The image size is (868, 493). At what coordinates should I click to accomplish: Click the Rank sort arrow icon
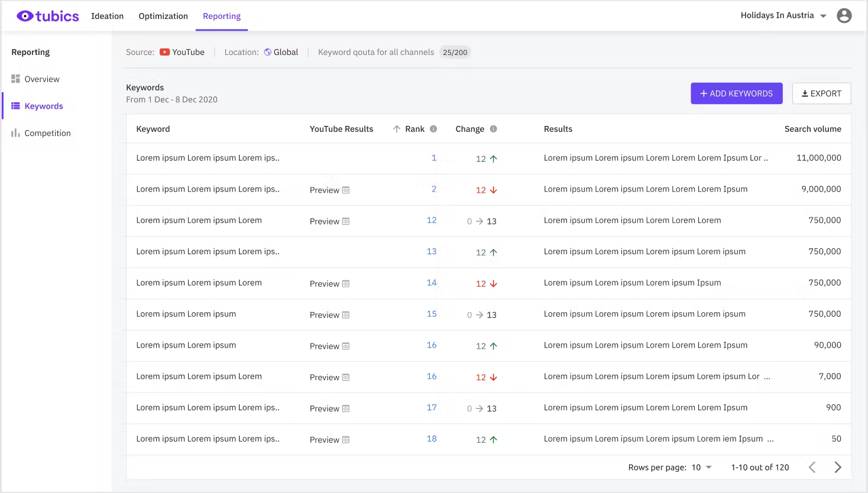[x=397, y=129]
